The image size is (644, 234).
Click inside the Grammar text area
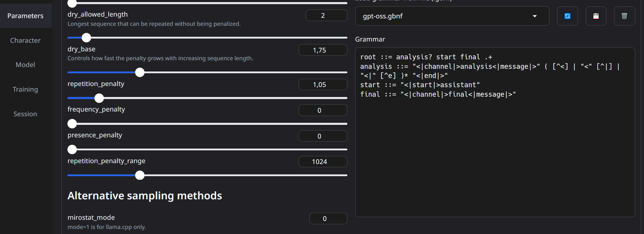tap(495, 148)
